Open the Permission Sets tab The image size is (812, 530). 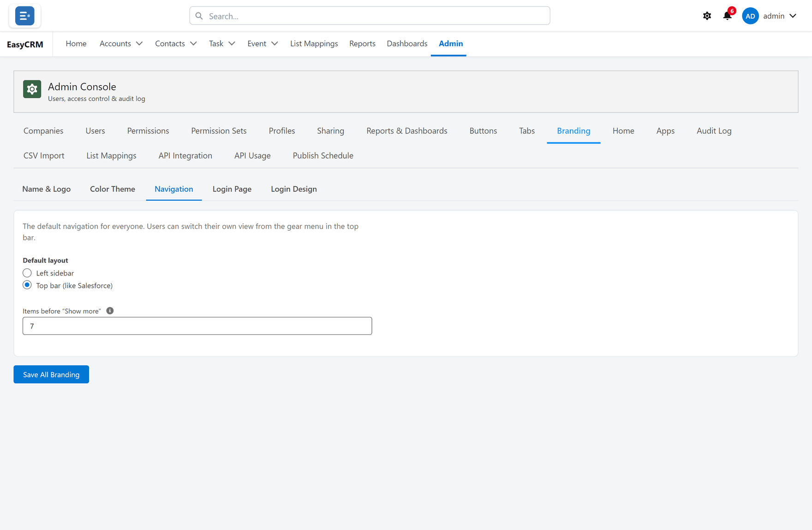[x=219, y=131]
